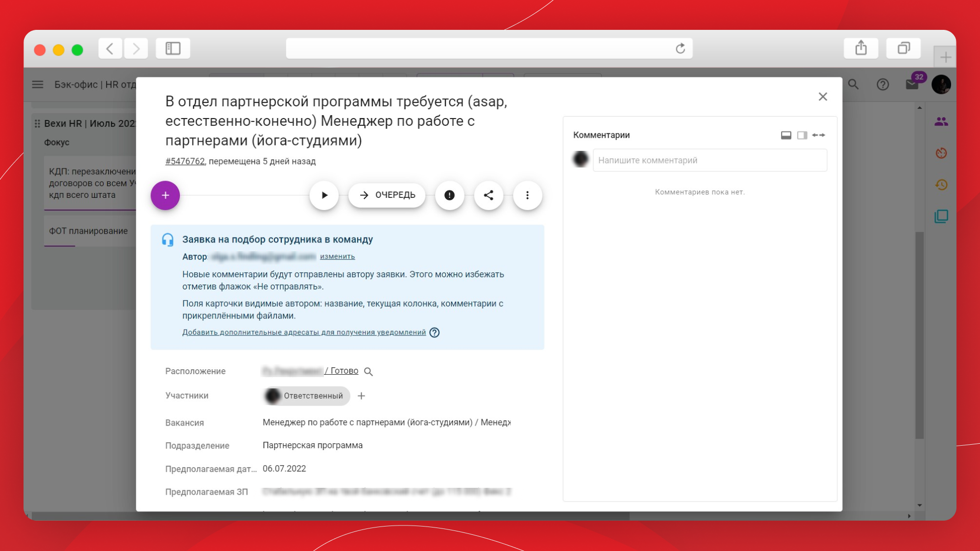
Task: Open the users panel in right sidebar
Action: 941,121
